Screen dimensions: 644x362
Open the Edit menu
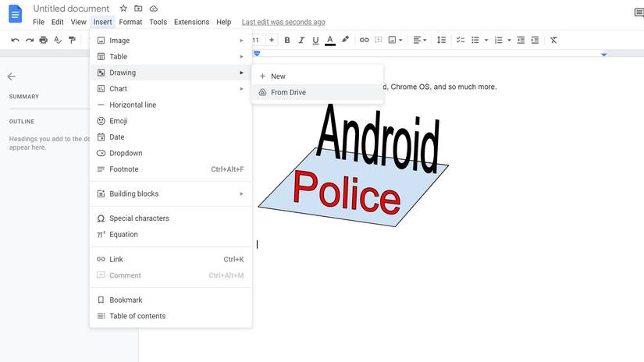[58, 22]
